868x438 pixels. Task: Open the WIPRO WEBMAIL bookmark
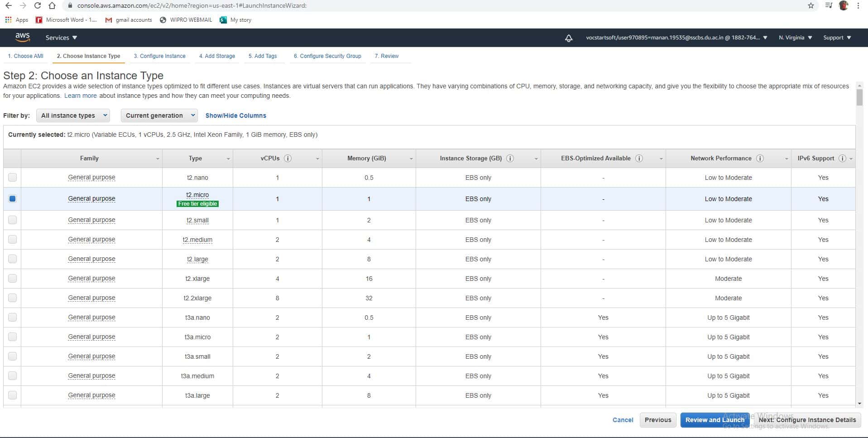click(x=186, y=19)
